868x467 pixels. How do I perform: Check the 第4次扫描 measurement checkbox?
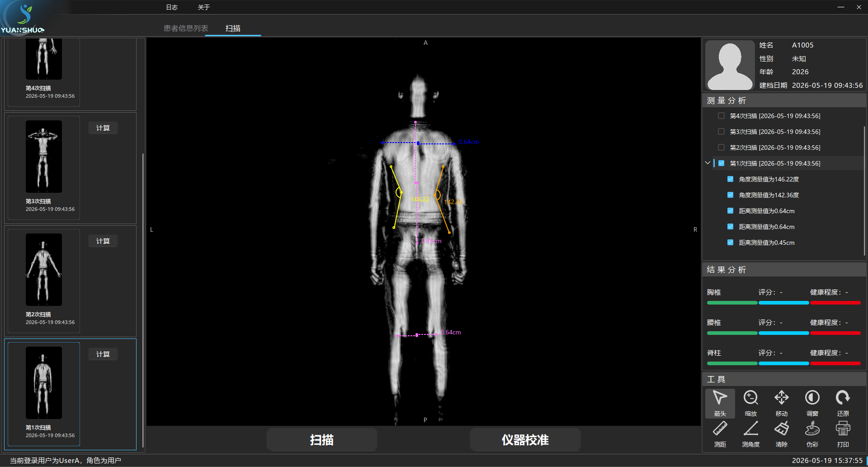(721, 116)
